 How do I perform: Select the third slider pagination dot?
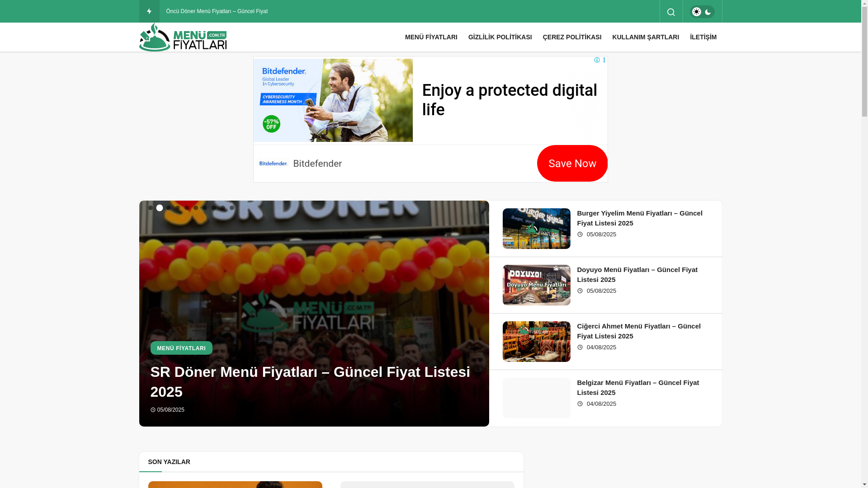pyautogui.click(x=169, y=208)
